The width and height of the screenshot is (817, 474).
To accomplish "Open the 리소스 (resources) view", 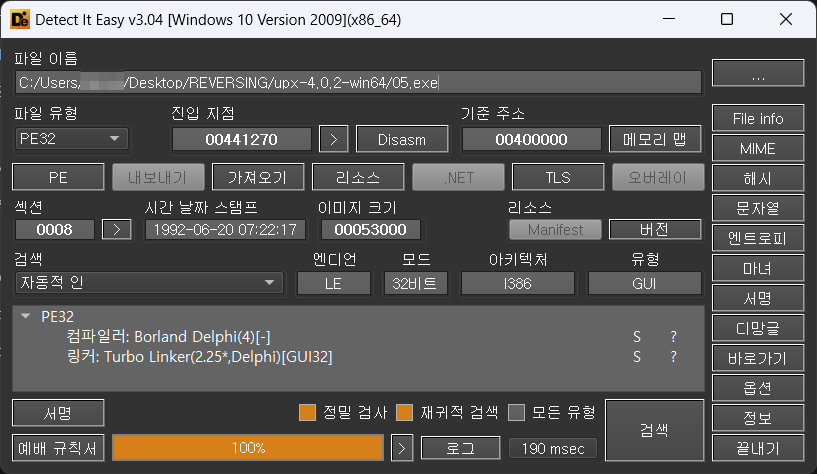I will [x=358, y=178].
